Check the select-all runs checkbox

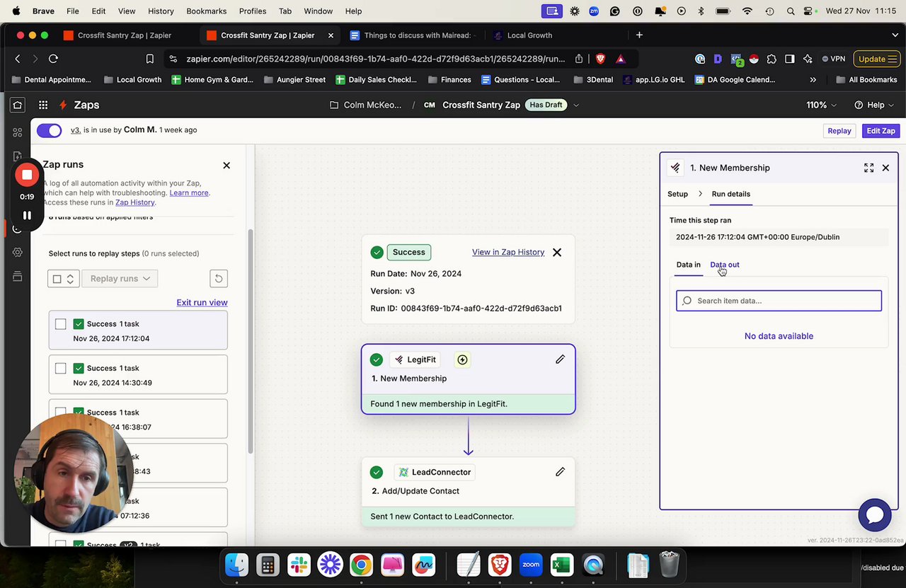click(x=57, y=279)
